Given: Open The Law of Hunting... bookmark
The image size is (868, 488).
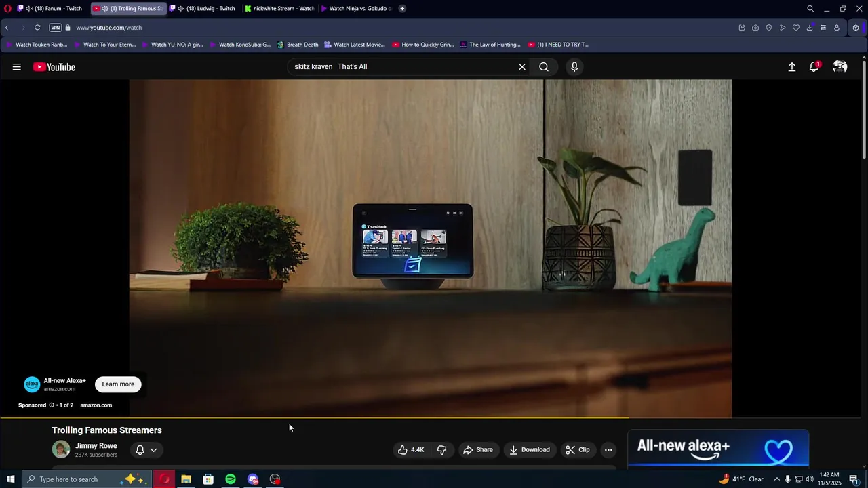Looking at the screenshot, I should tap(490, 45).
